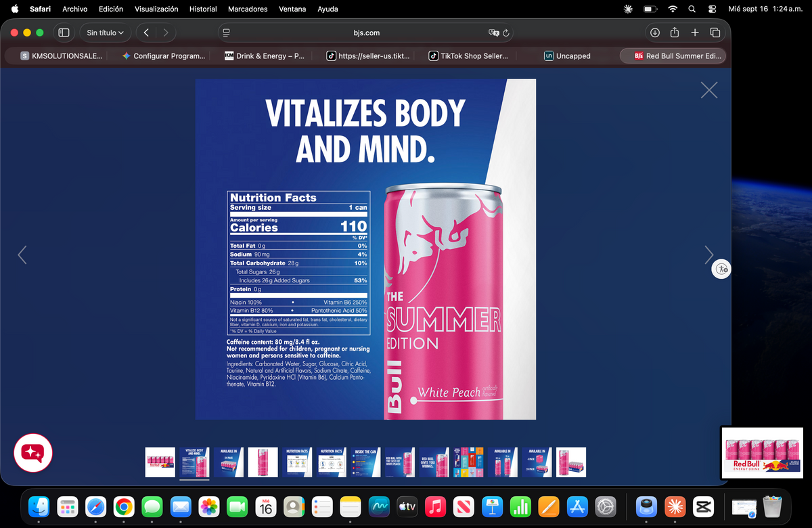Switch to the KMSOLUTIONSALE tab
The height and width of the screenshot is (528, 812).
point(62,56)
